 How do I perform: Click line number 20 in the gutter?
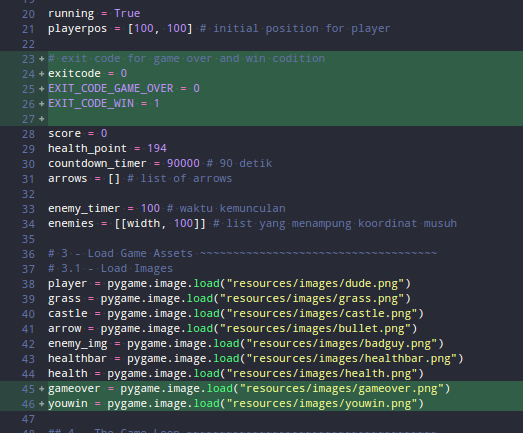[x=28, y=14]
